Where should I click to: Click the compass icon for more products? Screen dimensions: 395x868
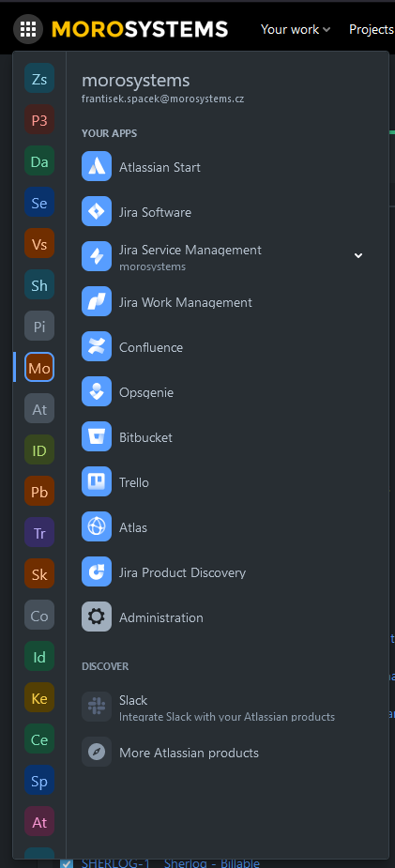[97, 753]
